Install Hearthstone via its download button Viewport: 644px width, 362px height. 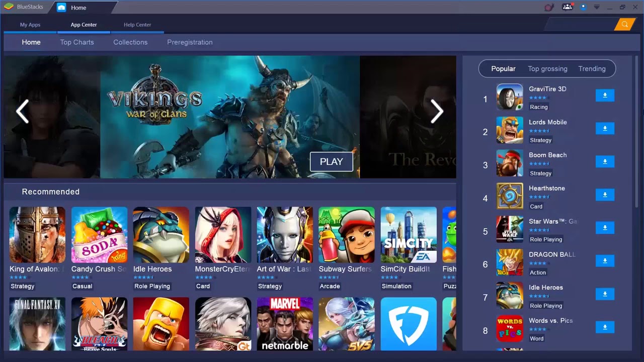point(605,195)
